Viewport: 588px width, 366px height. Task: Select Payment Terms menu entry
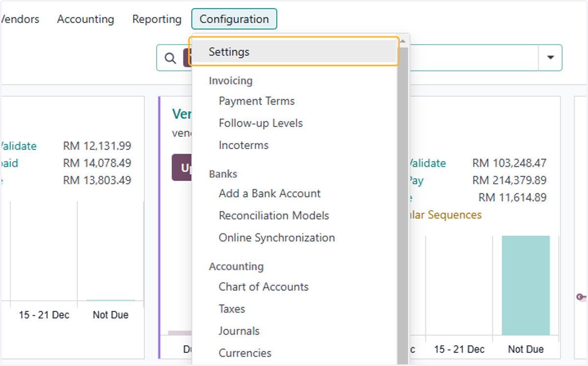tap(257, 101)
